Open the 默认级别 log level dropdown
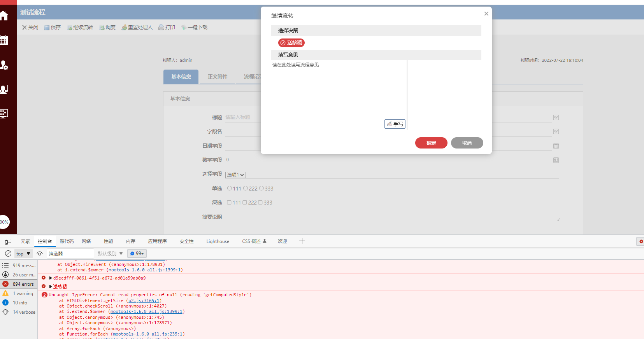644x339 pixels. pyautogui.click(x=110, y=253)
